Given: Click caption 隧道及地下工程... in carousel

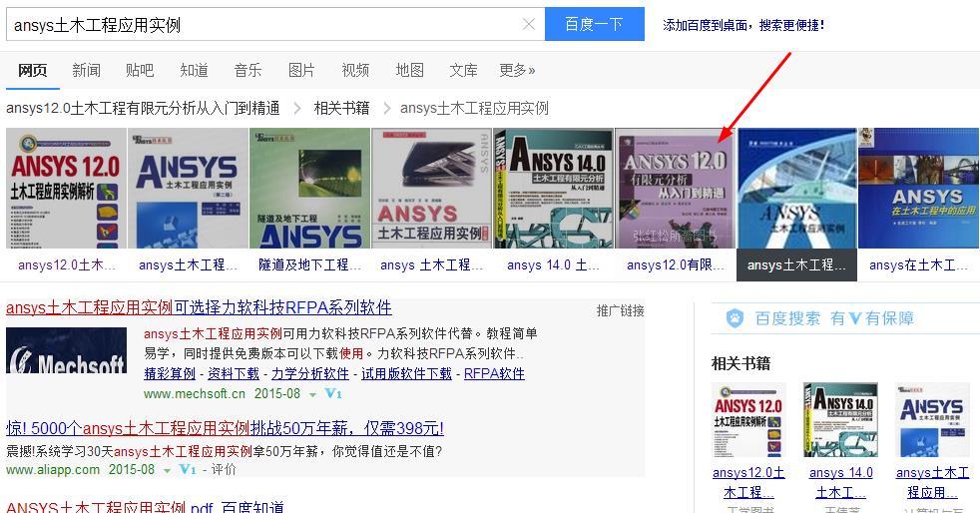Looking at the screenshot, I should coord(310,264).
